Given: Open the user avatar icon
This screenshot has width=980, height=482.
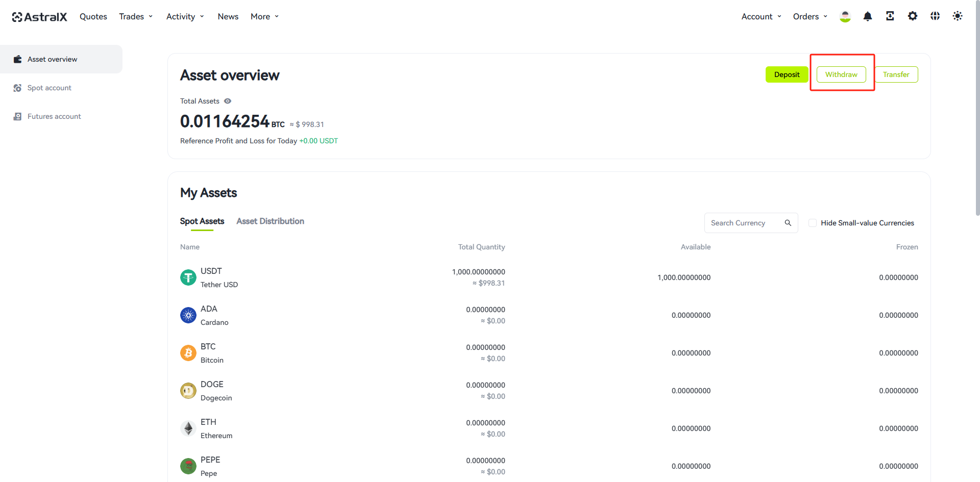Looking at the screenshot, I should tap(845, 16).
